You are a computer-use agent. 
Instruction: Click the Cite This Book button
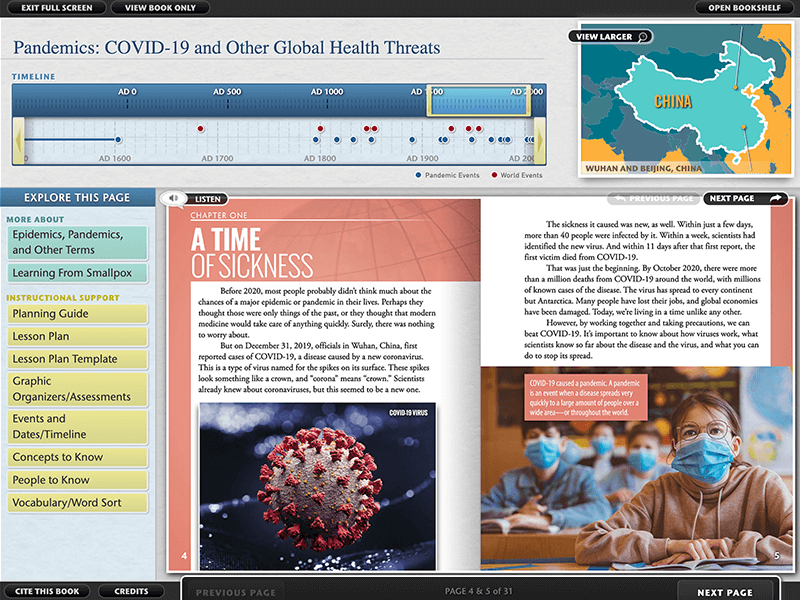point(47,591)
